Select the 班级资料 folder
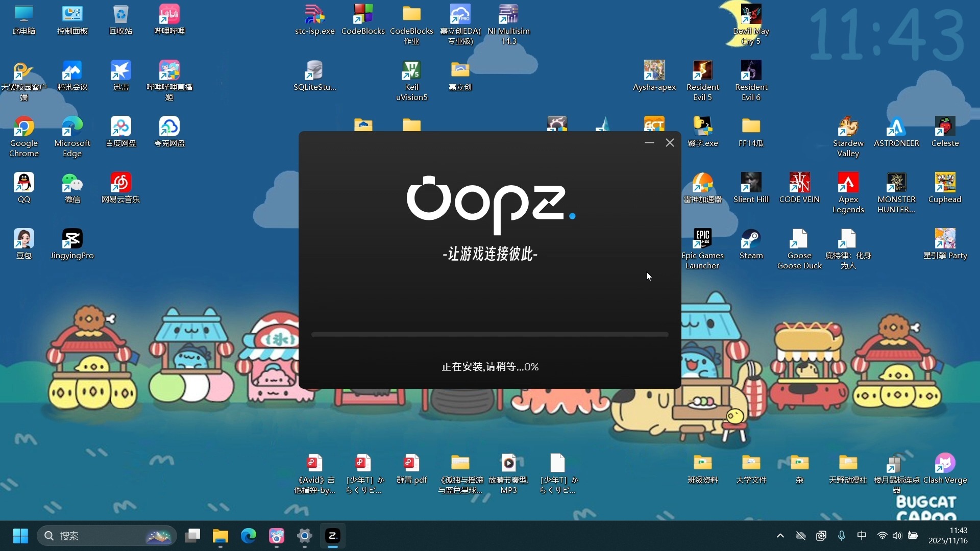 point(703,469)
